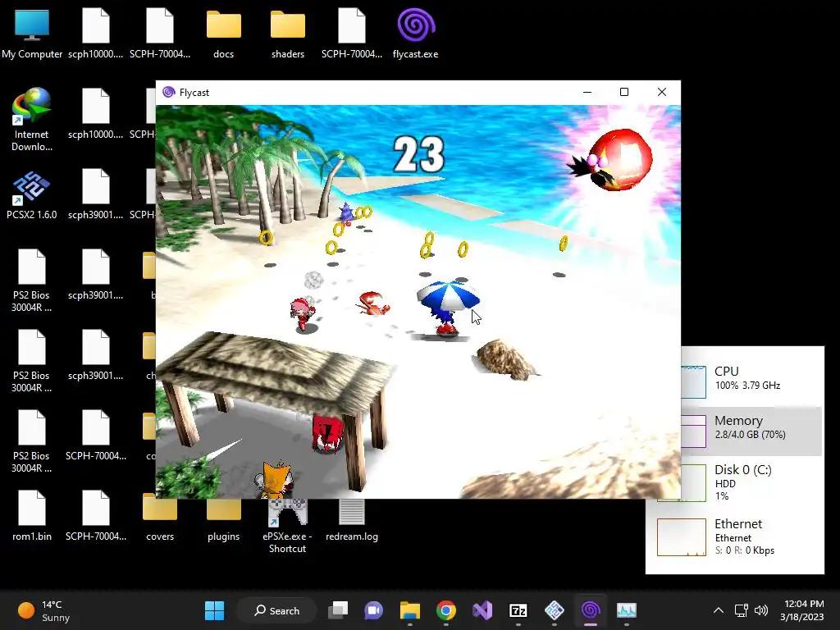Screen dimensions: 840x630
Task: Open File Explorer from the taskbar
Action: pyautogui.click(x=410, y=610)
